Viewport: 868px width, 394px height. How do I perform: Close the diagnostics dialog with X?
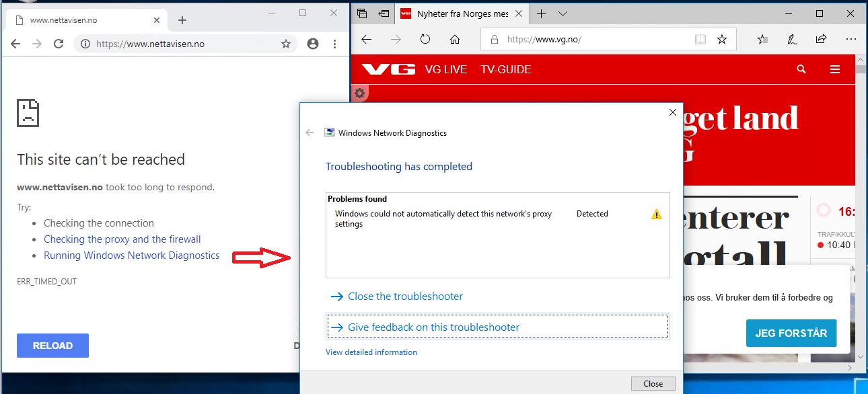pyautogui.click(x=673, y=112)
